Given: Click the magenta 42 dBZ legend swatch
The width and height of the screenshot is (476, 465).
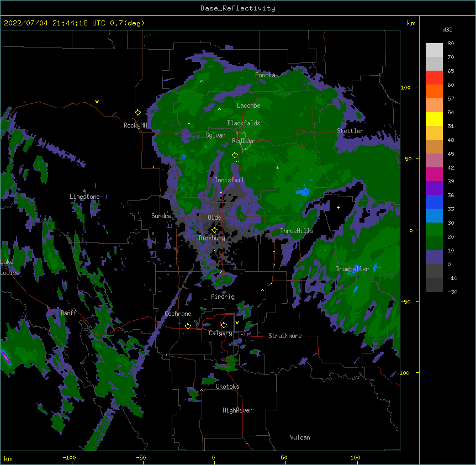Looking at the screenshot, I should tap(434, 174).
